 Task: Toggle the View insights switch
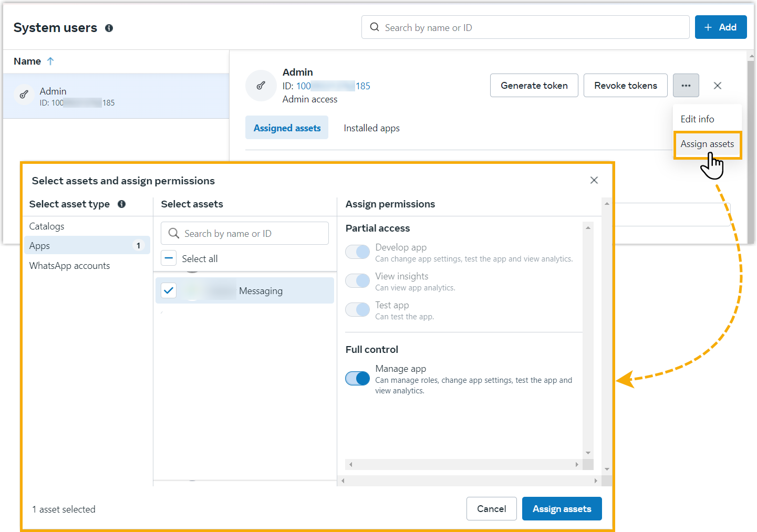point(357,281)
